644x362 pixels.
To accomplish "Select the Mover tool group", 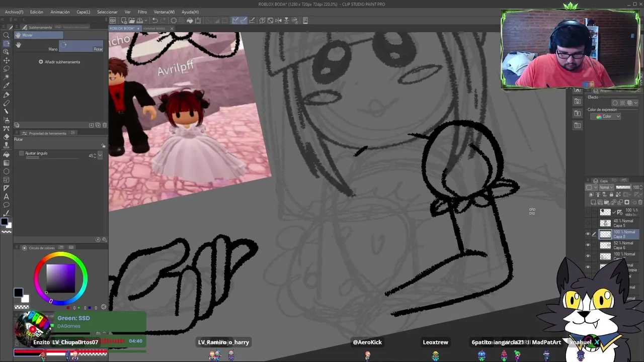I will pyautogui.click(x=38, y=35).
